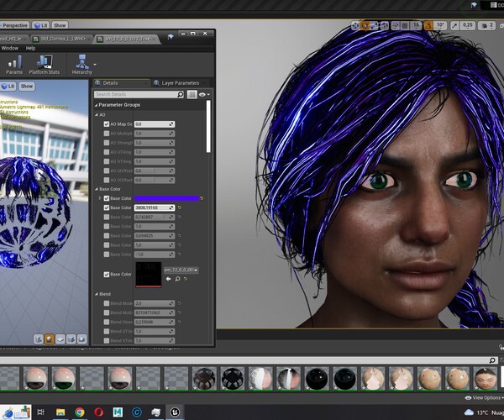Reset the Base Color texture to default
Viewport: 504px width, 420px height.
point(186,279)
